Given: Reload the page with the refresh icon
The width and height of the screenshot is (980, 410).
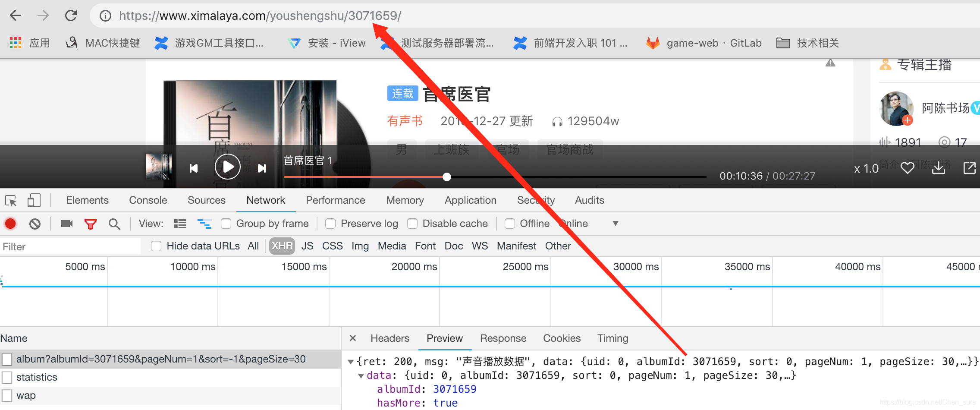Looking at the screenshot, I should click(71, 16).
